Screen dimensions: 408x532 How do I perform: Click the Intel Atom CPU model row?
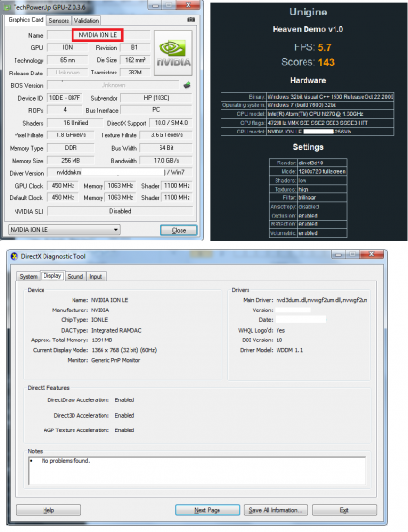pos(307,114)
